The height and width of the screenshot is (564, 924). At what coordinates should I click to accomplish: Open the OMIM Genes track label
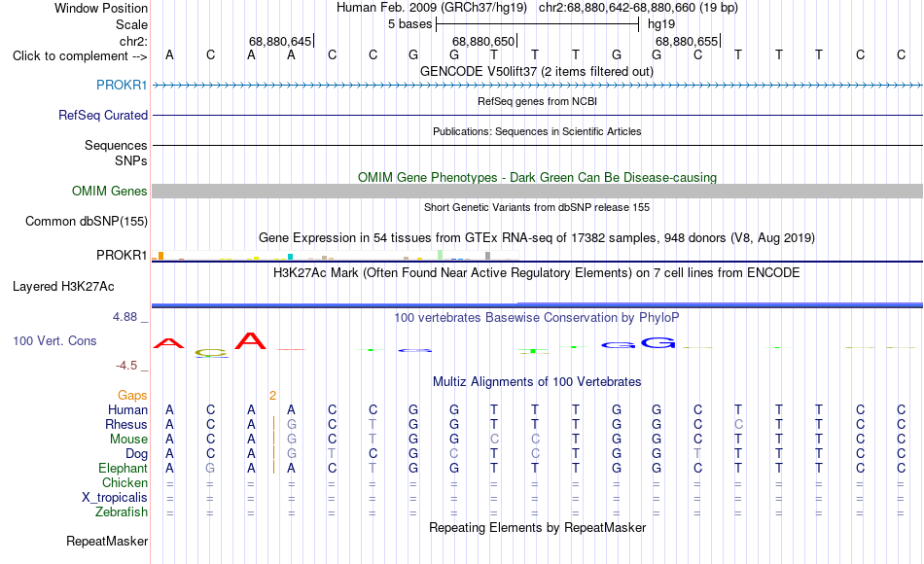pos(109,191)
